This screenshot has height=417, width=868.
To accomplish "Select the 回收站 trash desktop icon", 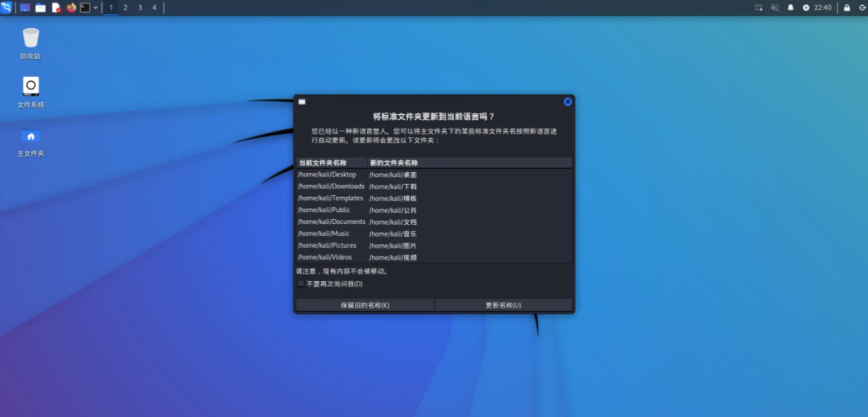I will 31,44.
